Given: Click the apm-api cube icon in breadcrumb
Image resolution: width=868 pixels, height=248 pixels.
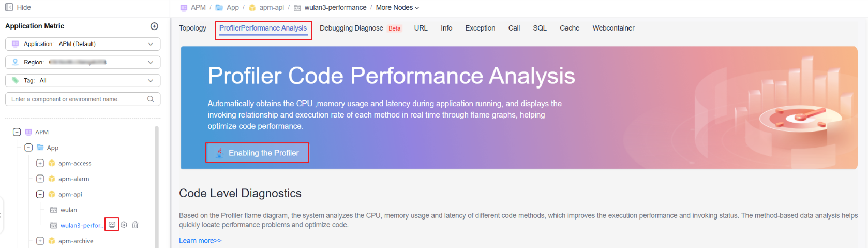Looking at the screenshot, I should tap(252, 8).
